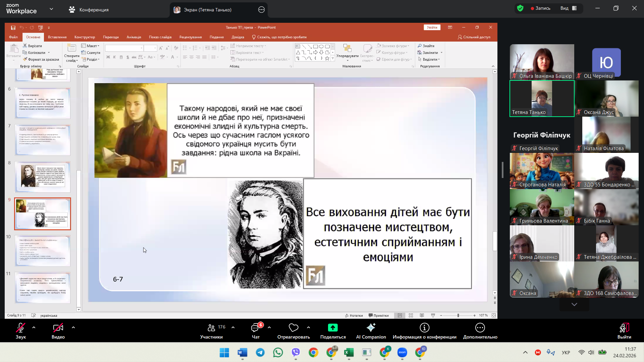Select slide 8 thumbnail
The height and width of the screenshot is (362, 644).
pos(43,177)
